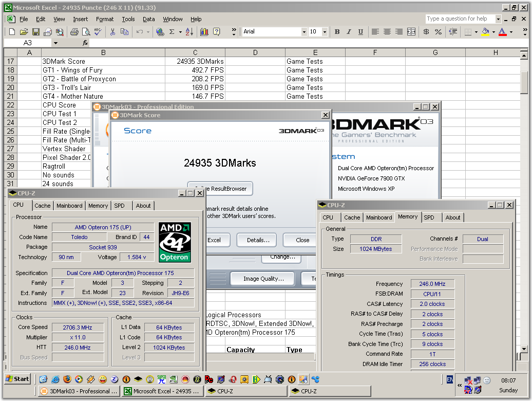Viewport: 532px width, 401px height.
Task: Click the Borders icon in formatting toolbar
Action: tap(468, 32)
